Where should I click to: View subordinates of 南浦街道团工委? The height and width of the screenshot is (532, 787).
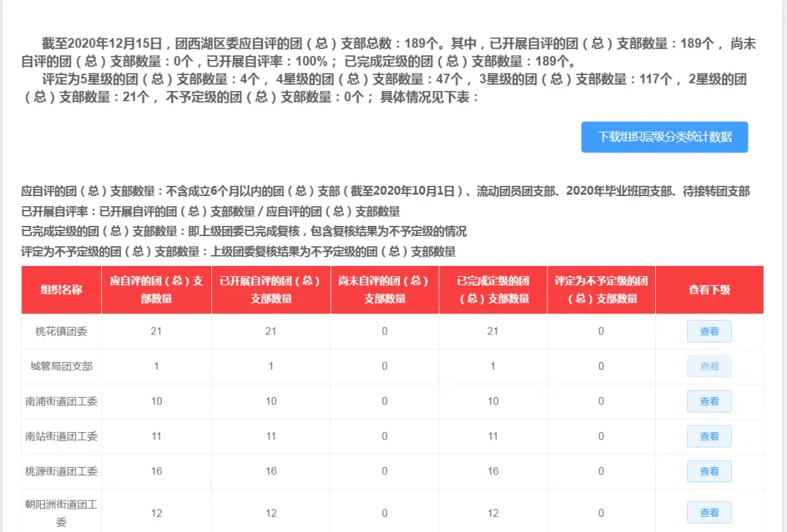point(708,401)
